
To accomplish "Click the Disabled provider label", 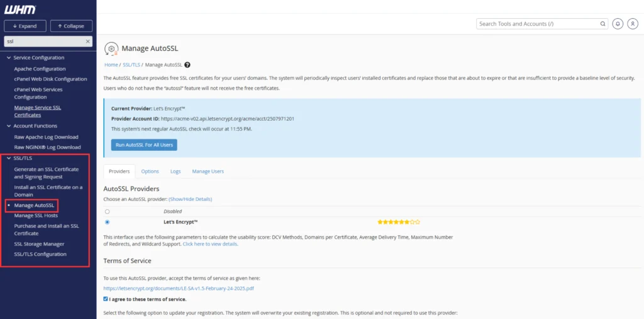I will pyautogui.click(x=172, y=212).
